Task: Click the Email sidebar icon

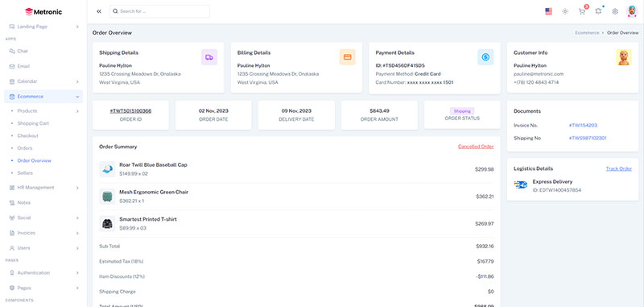Action: (x=12, y=66)
